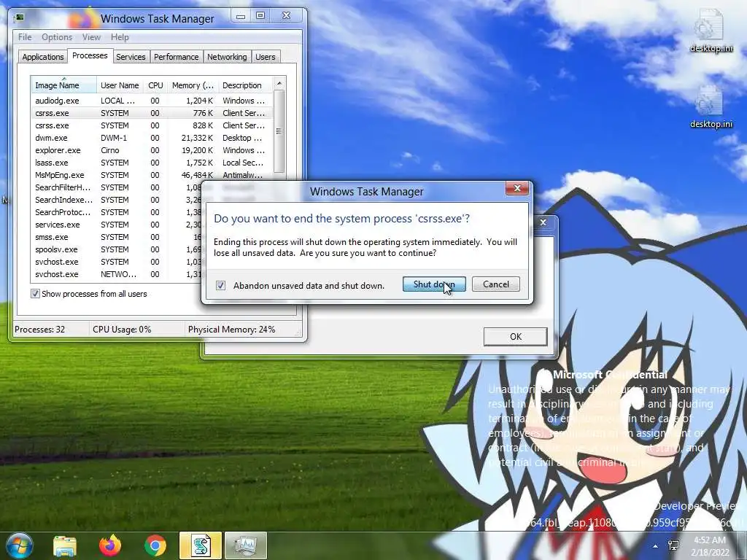Viewport: 747px width, 560px height.
Task: Uncheck Abandon unsaved data and shut down
Action: tap(220, 285)
